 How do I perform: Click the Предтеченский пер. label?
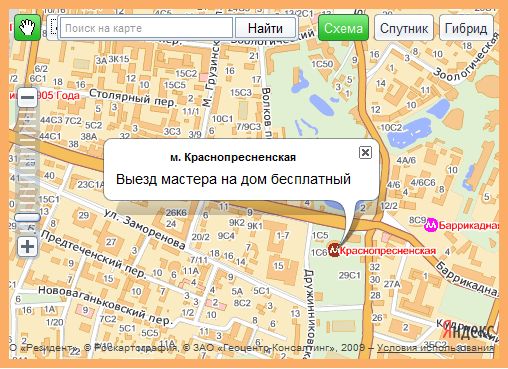coord(94,254)
